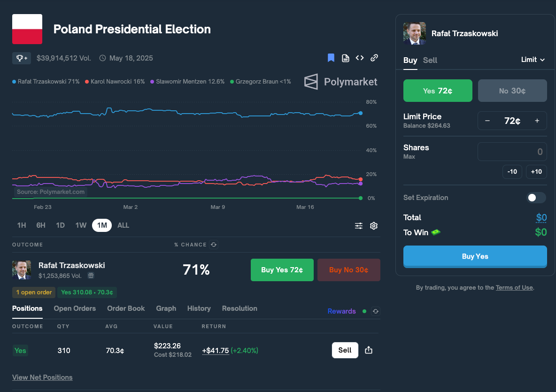Click the blue bookmark icon
556x392 pixels.
pos(331,58)
